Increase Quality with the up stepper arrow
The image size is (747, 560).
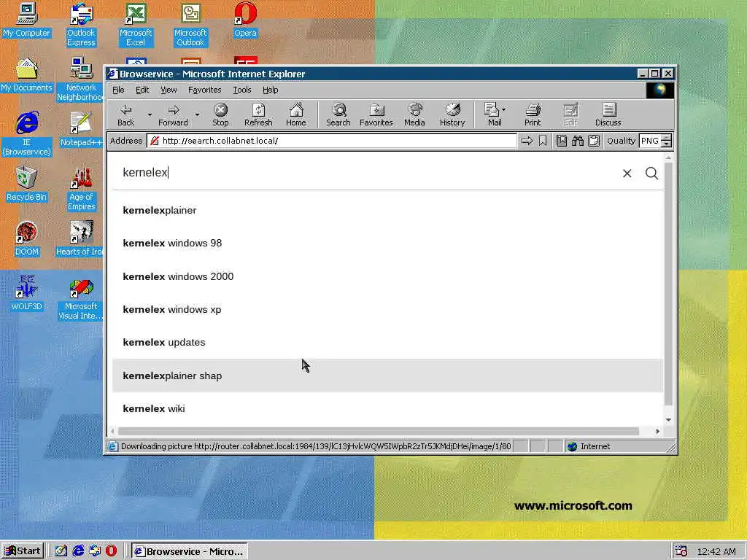click(x=667, y=138)
